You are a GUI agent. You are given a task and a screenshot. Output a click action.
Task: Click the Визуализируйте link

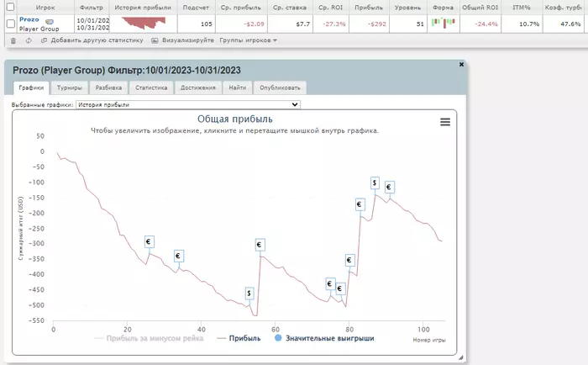click(188, 40)
